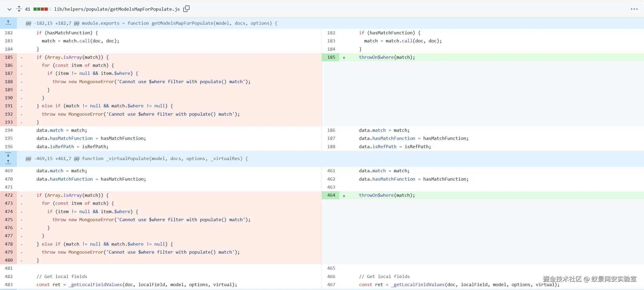
Task: Click deleted line number 472
Action: [9, 195]
